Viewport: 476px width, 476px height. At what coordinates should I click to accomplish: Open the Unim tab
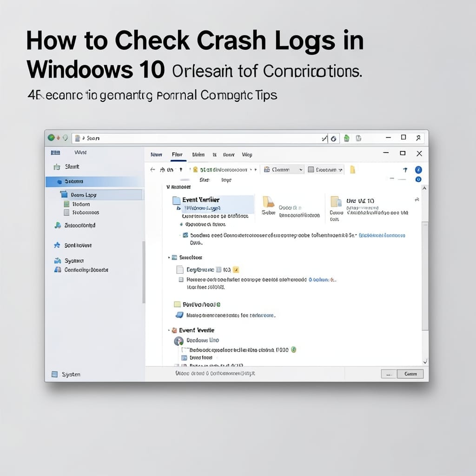click(198, 154)
